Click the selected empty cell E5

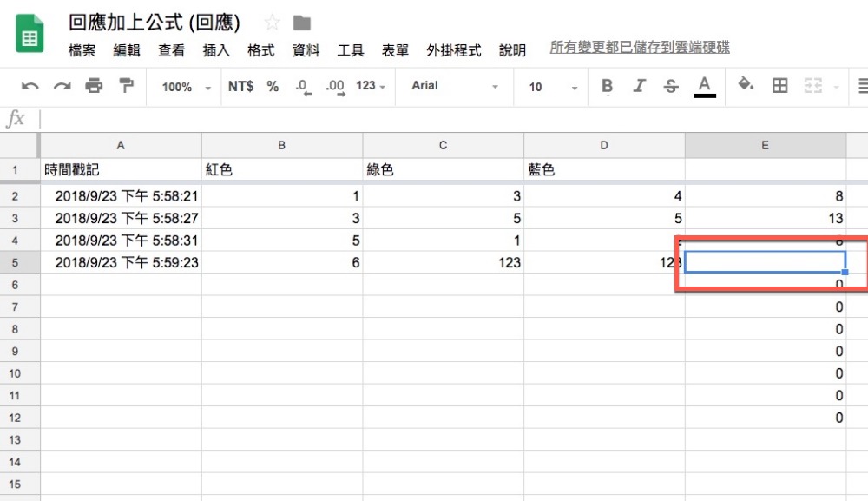click(x=765, y=262)
